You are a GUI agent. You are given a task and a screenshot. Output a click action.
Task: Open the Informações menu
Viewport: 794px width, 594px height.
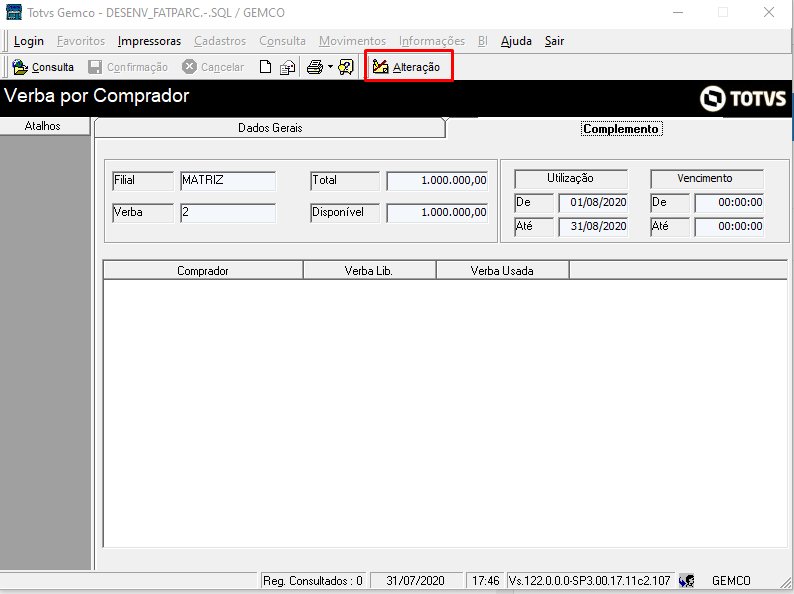pyautogui.click(x=432, y=41)
